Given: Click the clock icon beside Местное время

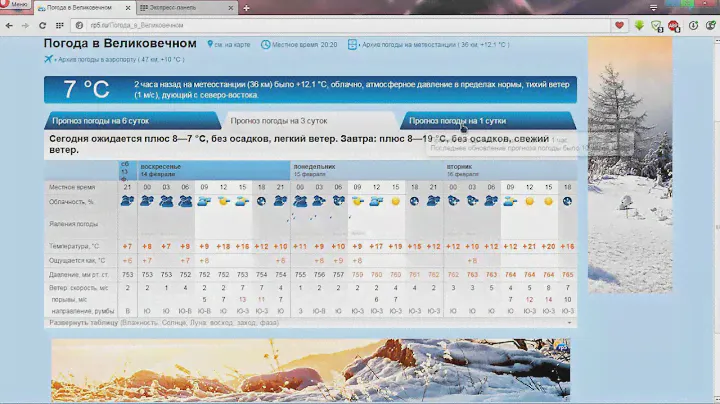Looking at the screenshot, I should click(263, 45).
